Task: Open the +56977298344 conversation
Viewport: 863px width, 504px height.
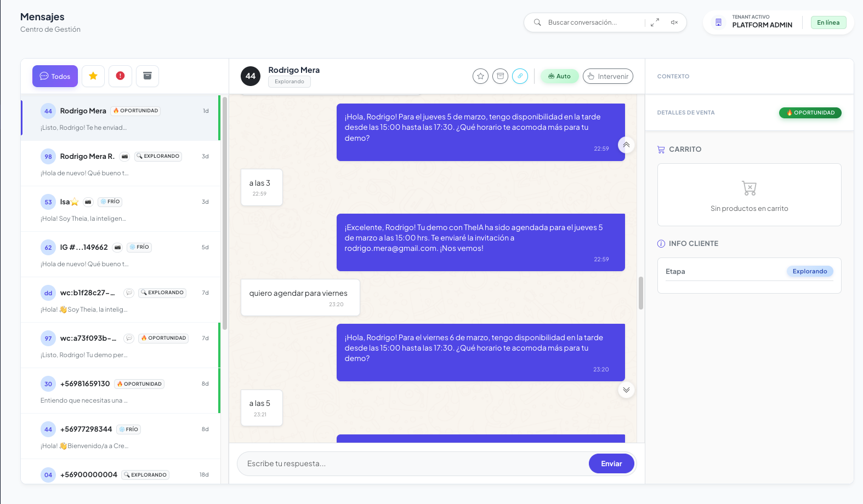Action: [x=121, y=437]
